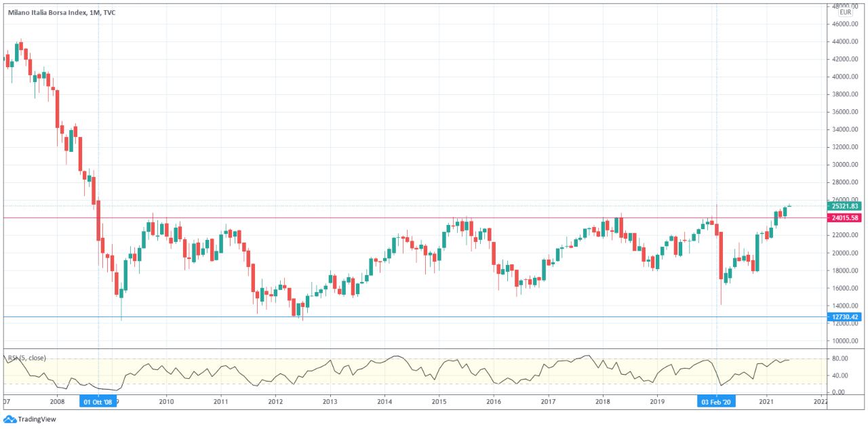
Task: Click the blue 12730.42 price label
Action: [x=845, y=316]
